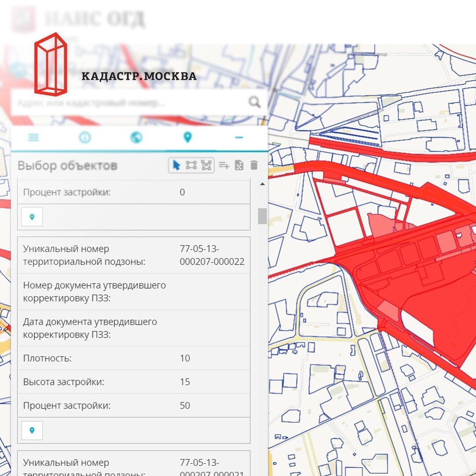Open the hamburger menu tab
The image size is (476, 476).
point(33,138)
